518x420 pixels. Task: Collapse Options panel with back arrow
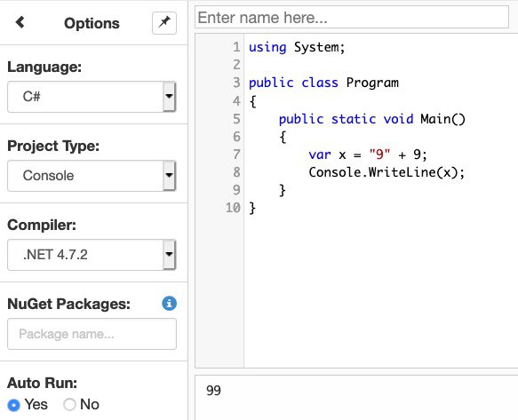[x=20, y=22]
